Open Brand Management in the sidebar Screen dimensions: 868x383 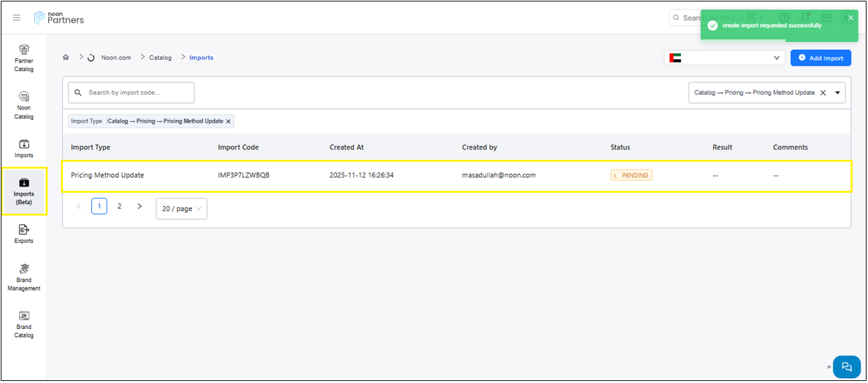[x=24, y=277]
